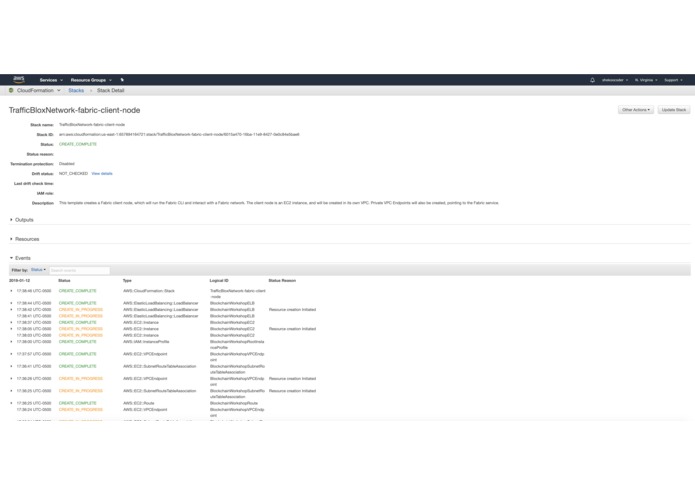The height and width of the screenshot is (494, 695).
Task: Expand the 17:36:41 event row
Action: (x=11, y=367)
